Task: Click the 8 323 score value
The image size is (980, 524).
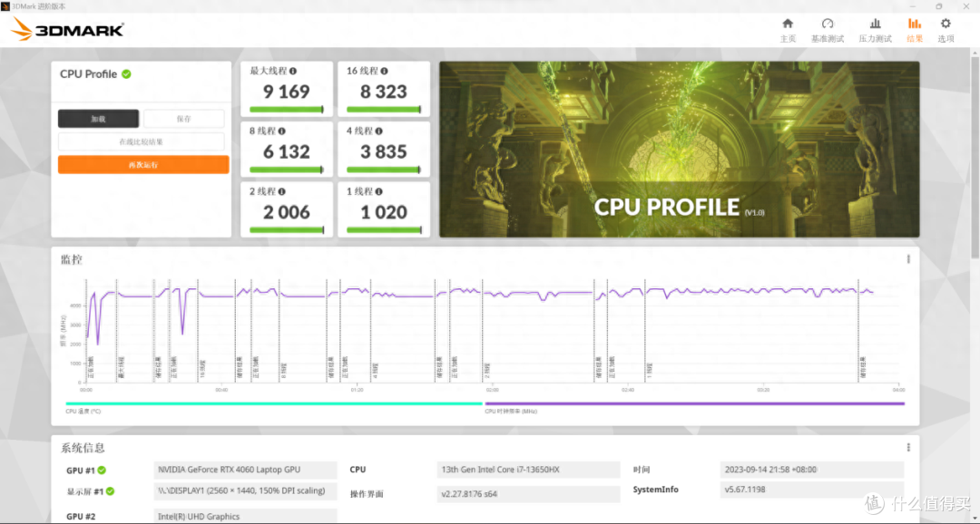Action: click(x=384, y=92)
